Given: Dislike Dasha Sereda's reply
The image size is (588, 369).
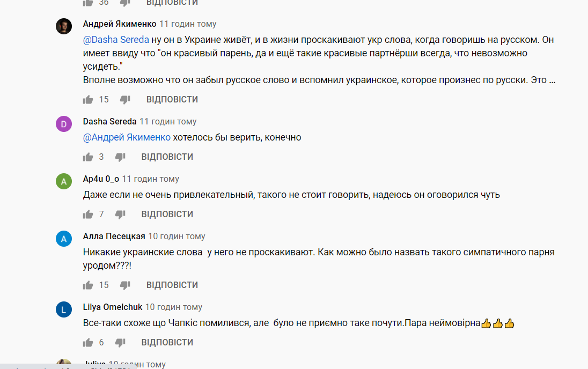Looking at the screenshot, I should click(120, 157).
